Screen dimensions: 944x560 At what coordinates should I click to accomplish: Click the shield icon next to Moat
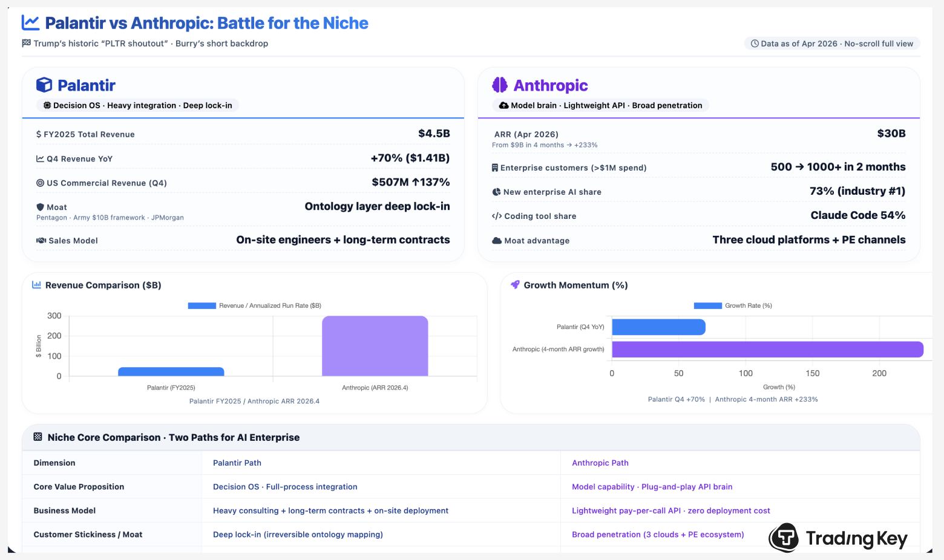pos(41,207)
